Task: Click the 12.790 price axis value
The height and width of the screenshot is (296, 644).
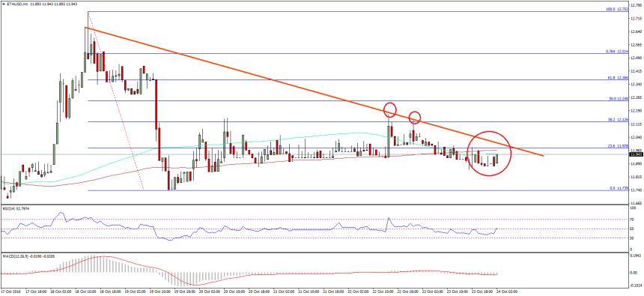Action: click(x=637, y=5)
